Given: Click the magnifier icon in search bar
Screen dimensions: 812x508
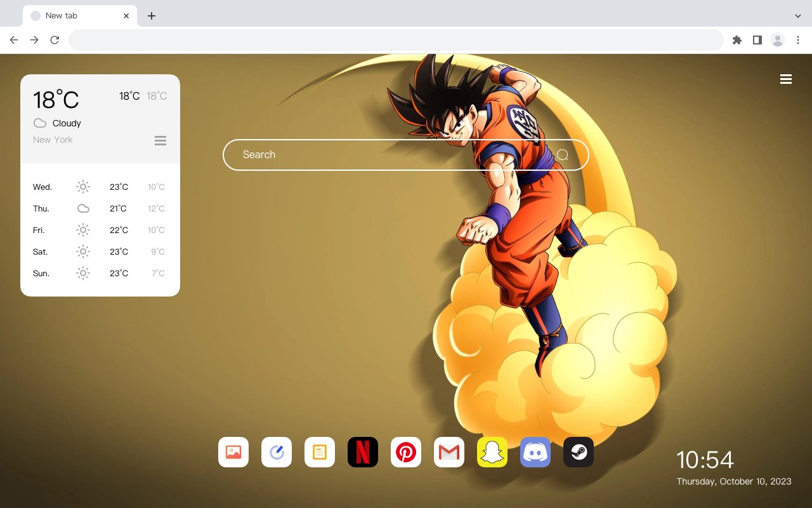Looking at the screenshot, I should coord(563,155).
